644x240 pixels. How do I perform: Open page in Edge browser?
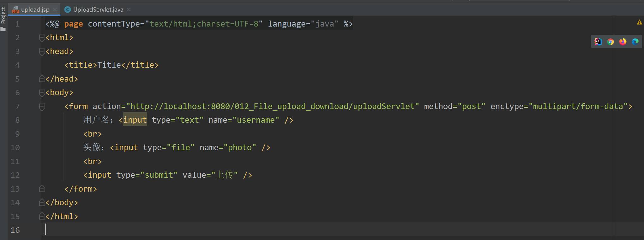(x=635, y=42)
